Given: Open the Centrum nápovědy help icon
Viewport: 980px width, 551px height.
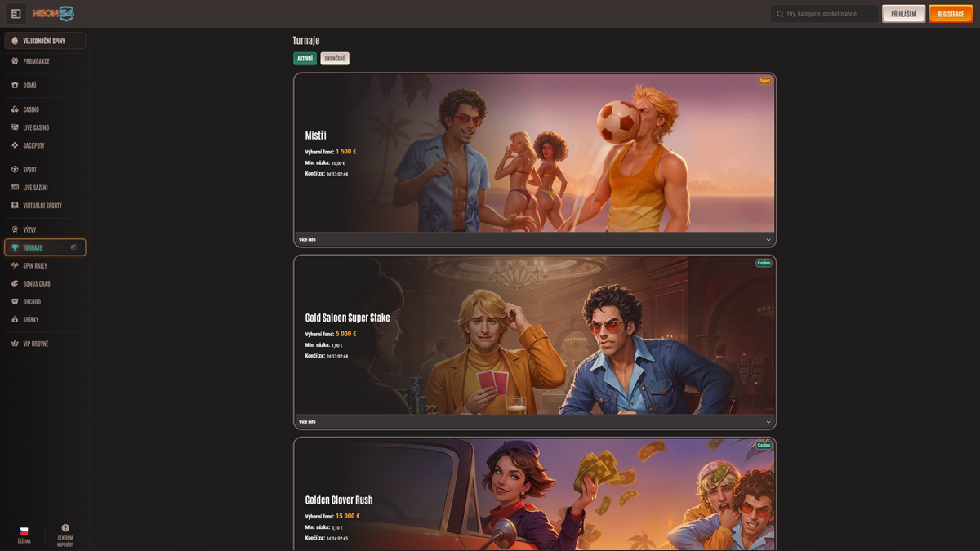Looking at the screenshot, I should click(65, 529).
